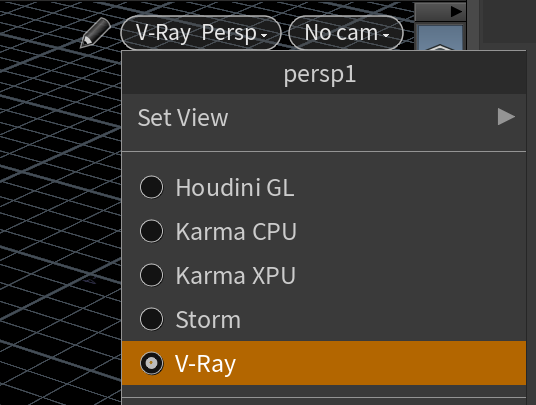Choose Karma CPU renderer label
Viewport: 536px width, 405px height.
click(236, 231)
